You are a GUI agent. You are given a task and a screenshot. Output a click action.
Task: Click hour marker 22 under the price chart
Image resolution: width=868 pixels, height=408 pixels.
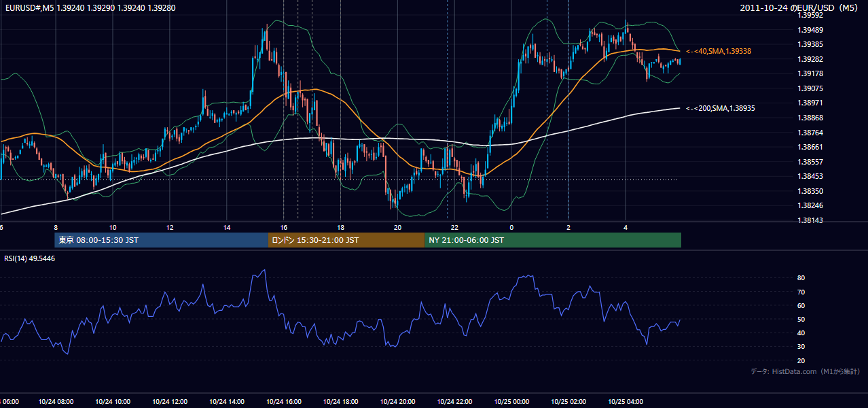point(454,227)
